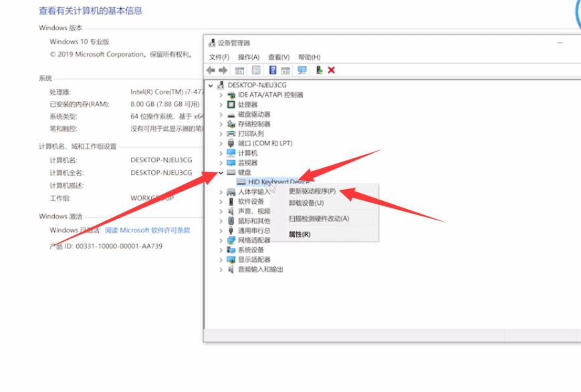Click the keyboard icon beside HID Keyboard Device
Image resolution: width=581 pixels, height=392 pixels.
click(x=241, y=182)
